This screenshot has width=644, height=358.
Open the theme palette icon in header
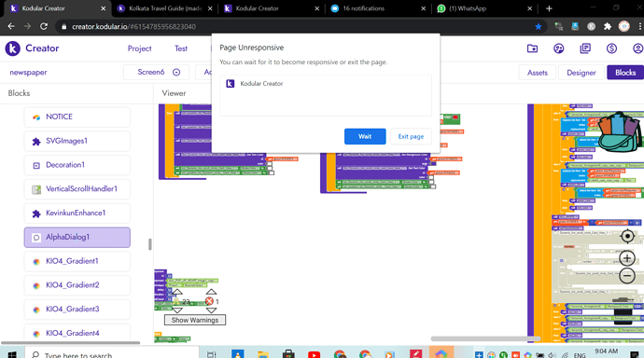(558, 48)
